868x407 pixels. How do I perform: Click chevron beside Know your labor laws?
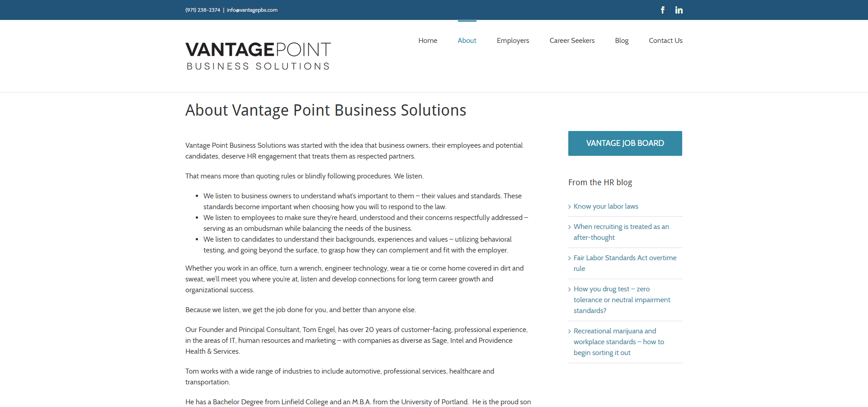(x=570, y=207)
